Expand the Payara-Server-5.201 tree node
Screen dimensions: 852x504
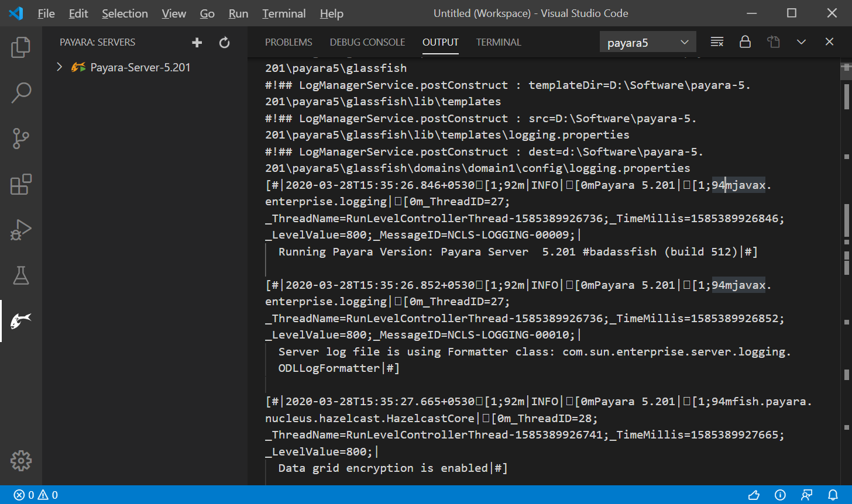pyautogui.click(x=59, y=67)
